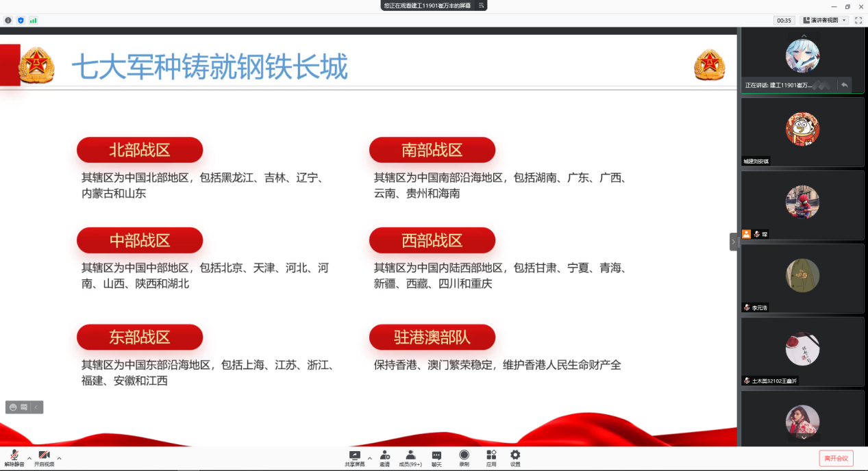Open the apps (应用) icon
Image resolution: width=868 pixels, height=471 pixels.
click(491, 457)
